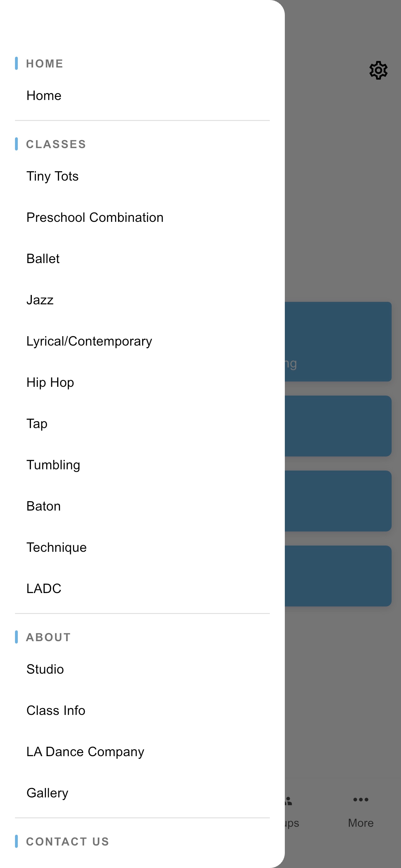Open the settings gear icon
Screen dimensions: 401x868
click(x=378, y=70)
